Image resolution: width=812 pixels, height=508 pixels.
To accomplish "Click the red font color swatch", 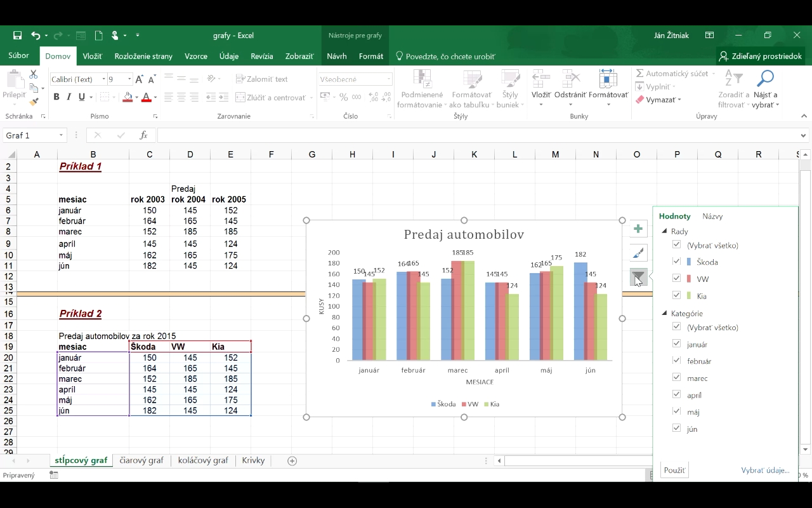I will (146, 98).
